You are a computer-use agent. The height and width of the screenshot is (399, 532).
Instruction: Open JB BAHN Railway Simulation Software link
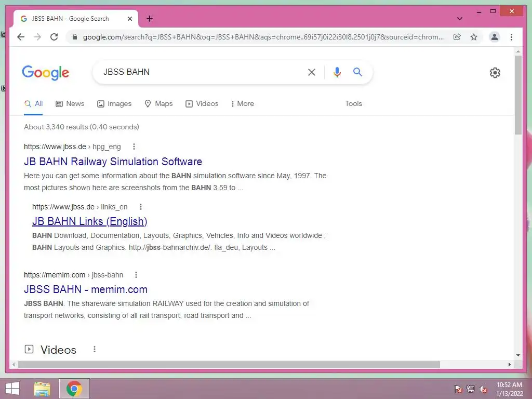point(113,162)
